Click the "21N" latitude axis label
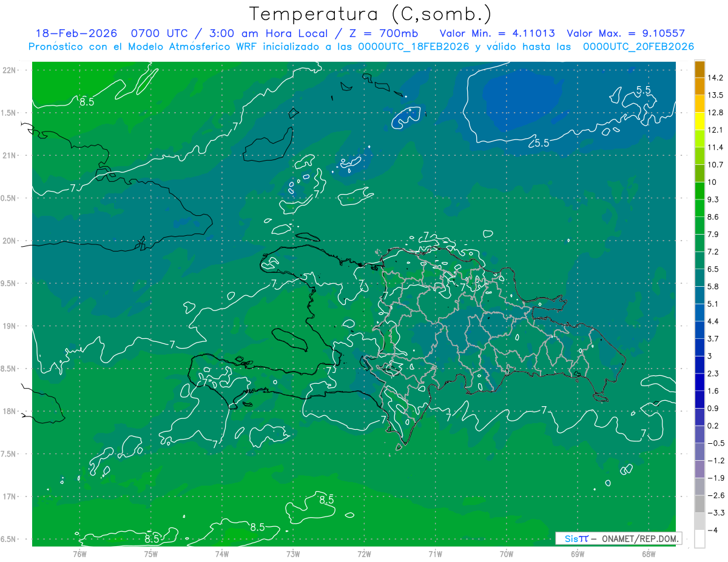The height and width of the screenshot is (562, 728). (x=8, y=155)
